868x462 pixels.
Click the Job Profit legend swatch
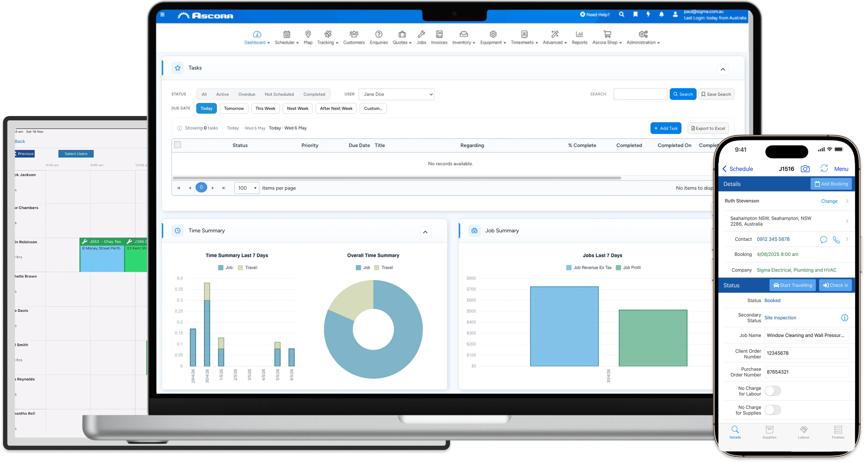click(618, 268)
